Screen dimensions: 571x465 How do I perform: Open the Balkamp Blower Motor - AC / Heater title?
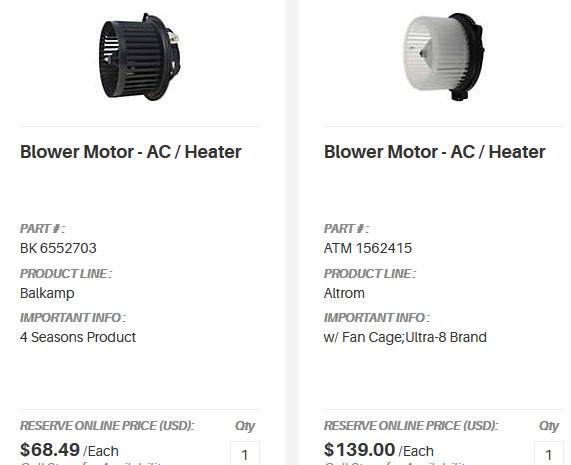(131, 152)
